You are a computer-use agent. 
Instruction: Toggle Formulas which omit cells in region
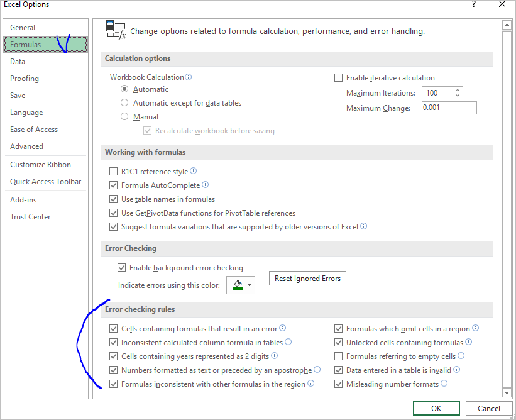point(338,328)
